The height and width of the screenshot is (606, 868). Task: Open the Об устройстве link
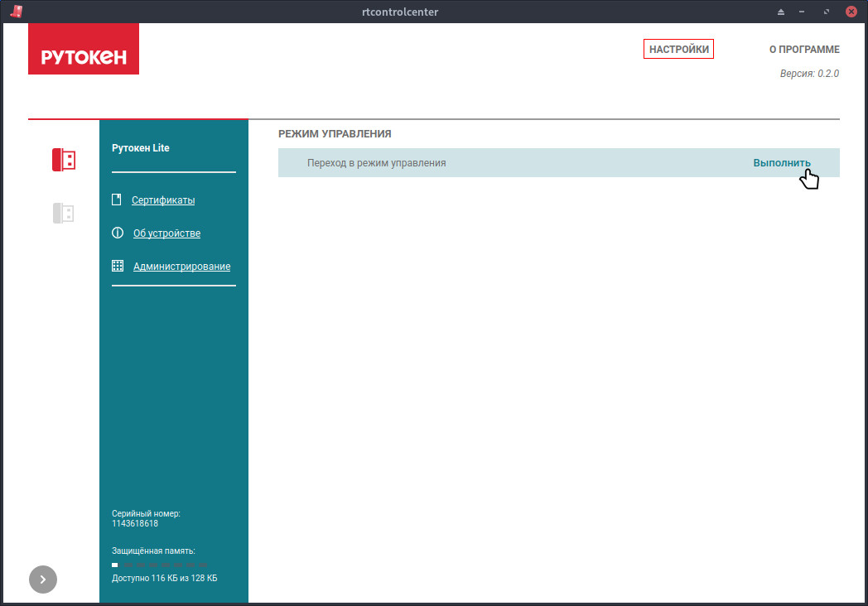click(x=166, y=233)
